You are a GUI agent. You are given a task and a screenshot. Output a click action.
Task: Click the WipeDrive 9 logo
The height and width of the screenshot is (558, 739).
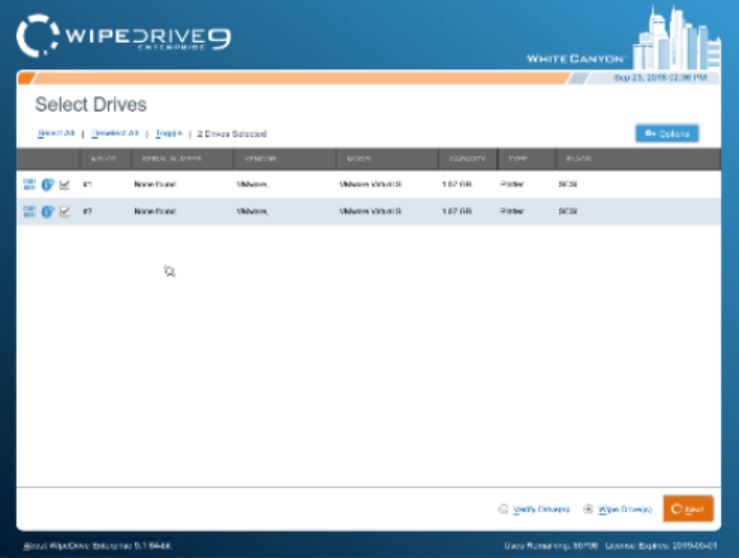[x=123, y=36]
